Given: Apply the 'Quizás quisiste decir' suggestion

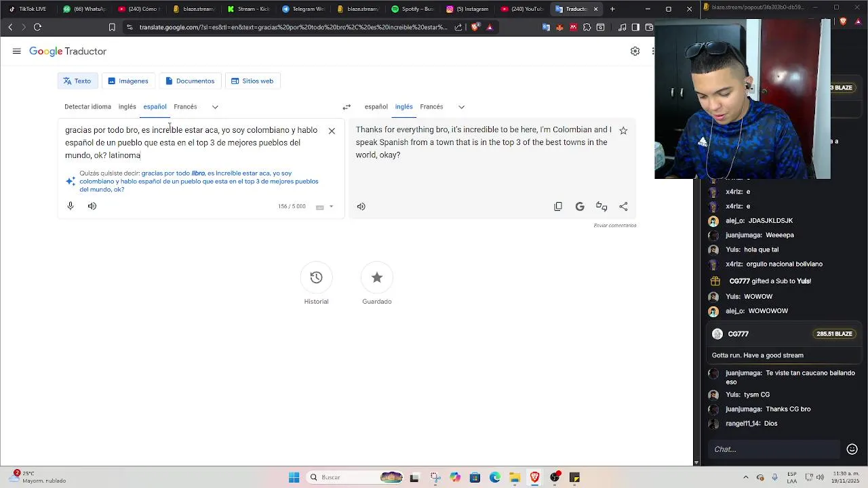Looking at the screenshot, I should (x=199, y=182).
